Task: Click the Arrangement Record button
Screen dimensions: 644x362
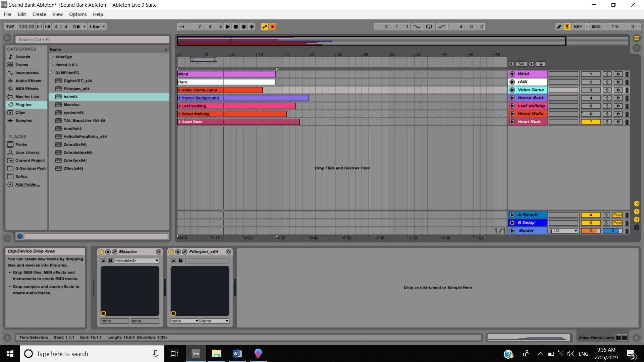Action: pos(244,27)
